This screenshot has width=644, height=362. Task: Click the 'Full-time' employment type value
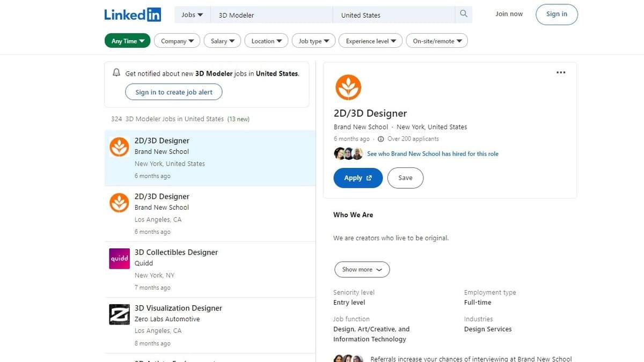coord(478,302)
